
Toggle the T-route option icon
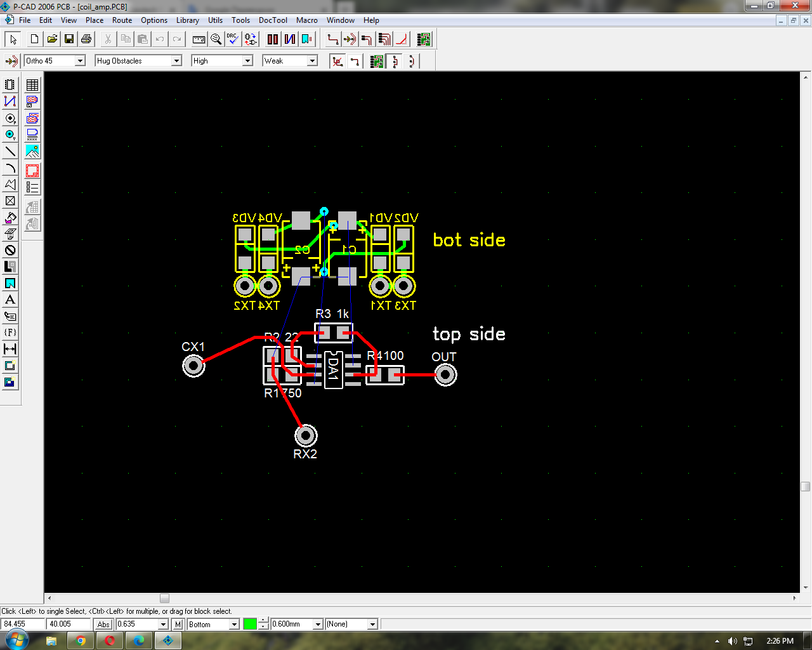[x=355, y=61]
